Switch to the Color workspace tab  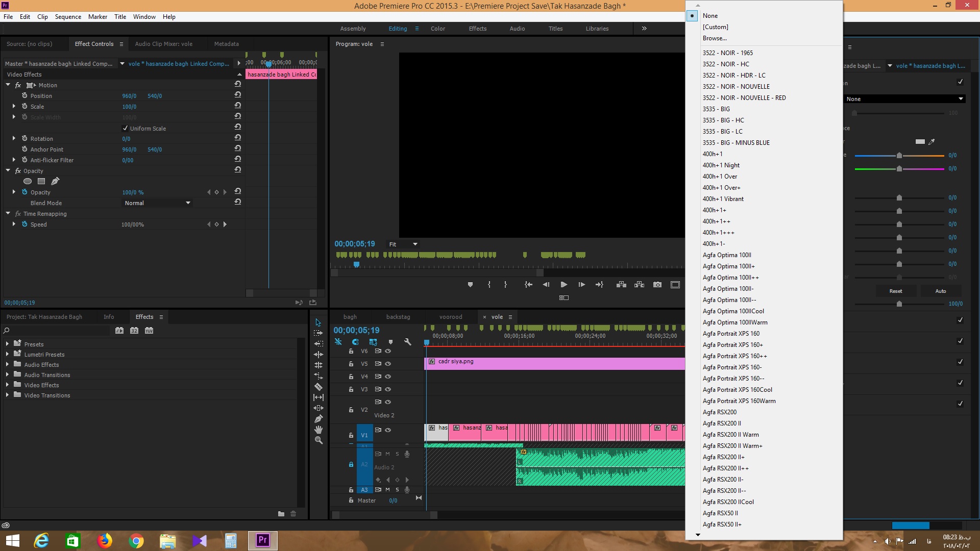coord(438,28)
